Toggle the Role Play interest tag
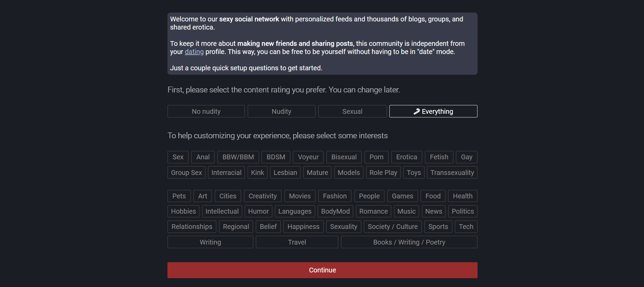644x287 pixels. point(383,173)
